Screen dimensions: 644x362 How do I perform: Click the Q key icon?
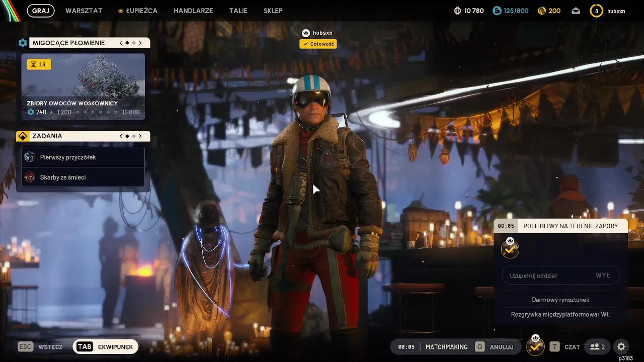point(480,347)
